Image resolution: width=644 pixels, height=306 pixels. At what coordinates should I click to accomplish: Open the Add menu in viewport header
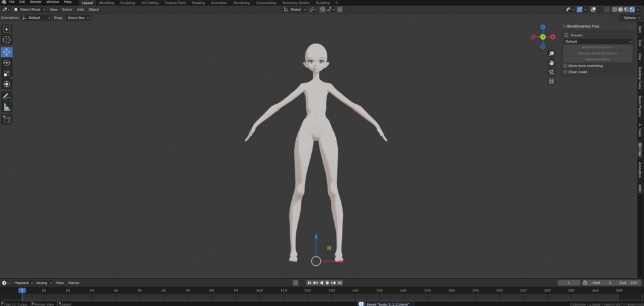(x=80, y=9)
